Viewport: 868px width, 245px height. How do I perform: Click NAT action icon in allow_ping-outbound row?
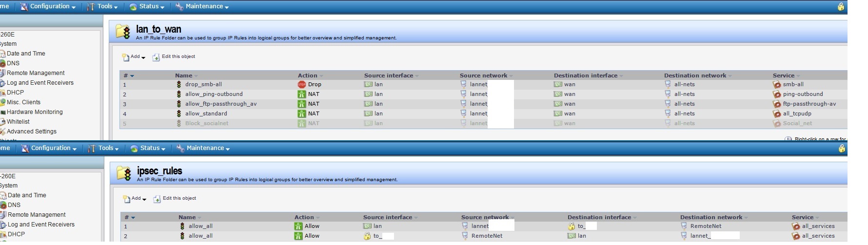click(302, 94)
